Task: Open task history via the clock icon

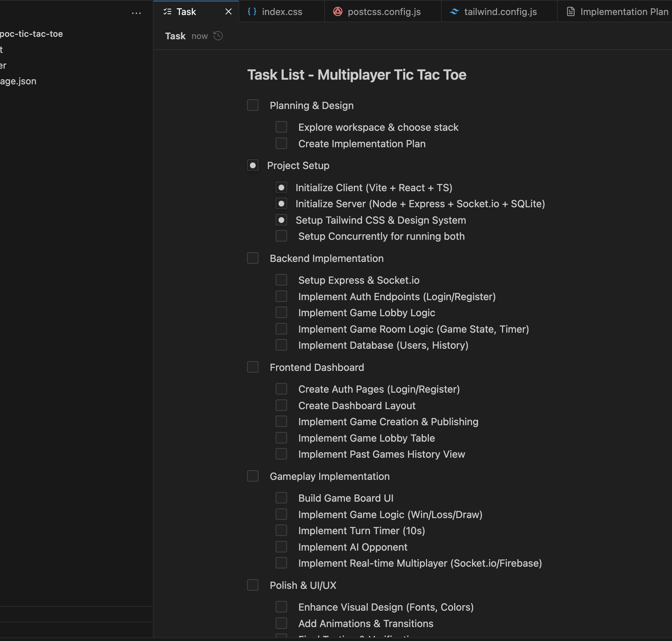Action: pyautogui.click(x=218, y=36)
